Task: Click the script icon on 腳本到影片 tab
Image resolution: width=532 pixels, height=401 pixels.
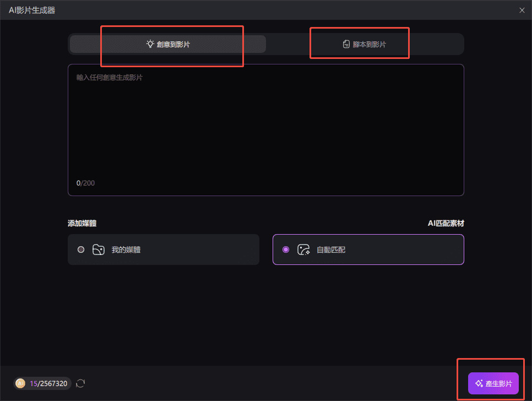Action: (346, 44)
